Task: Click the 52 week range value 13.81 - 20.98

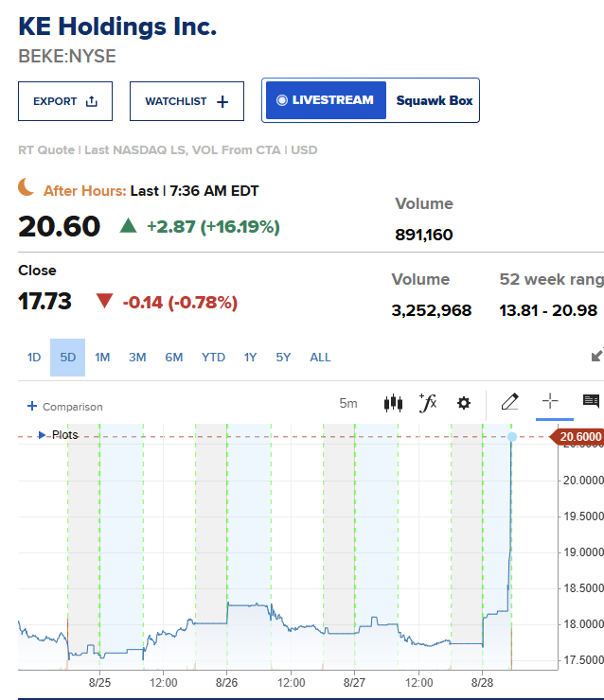Action: click(548, 310)
